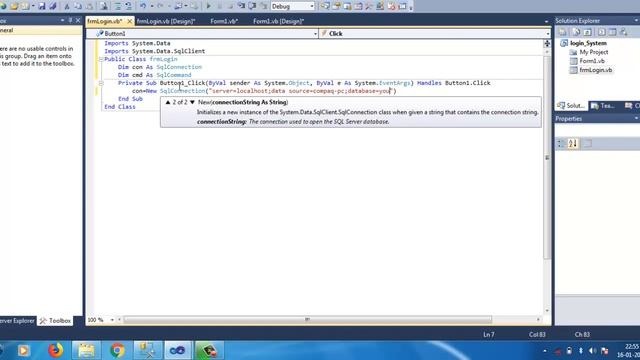640x360 pixels.
Task: Switch to the Form1.vb tab
Action: click(224, 21)
